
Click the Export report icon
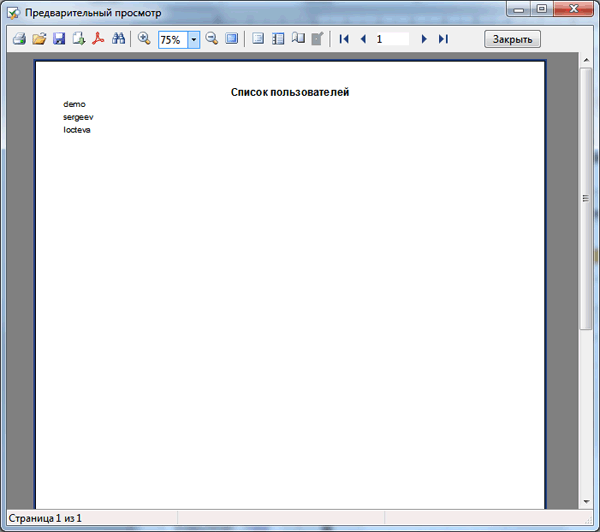pyautogui.click(x=79, y=39)
